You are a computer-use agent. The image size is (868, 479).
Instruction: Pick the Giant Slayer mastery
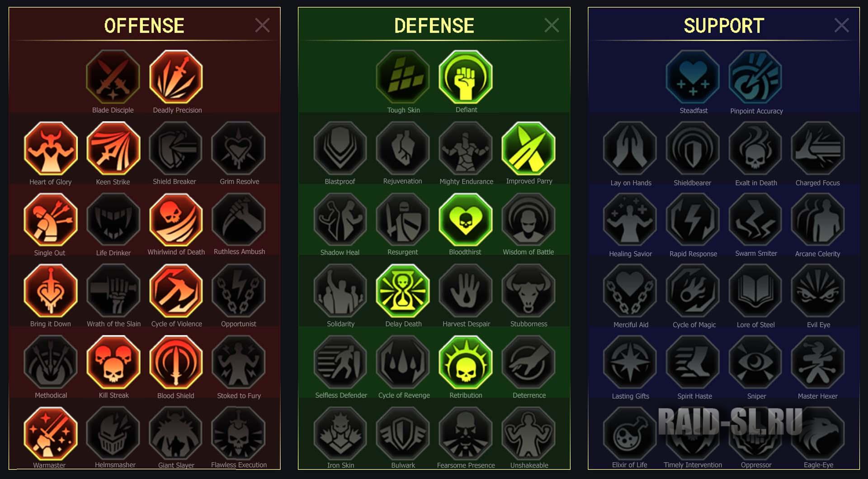pos(176,433)
